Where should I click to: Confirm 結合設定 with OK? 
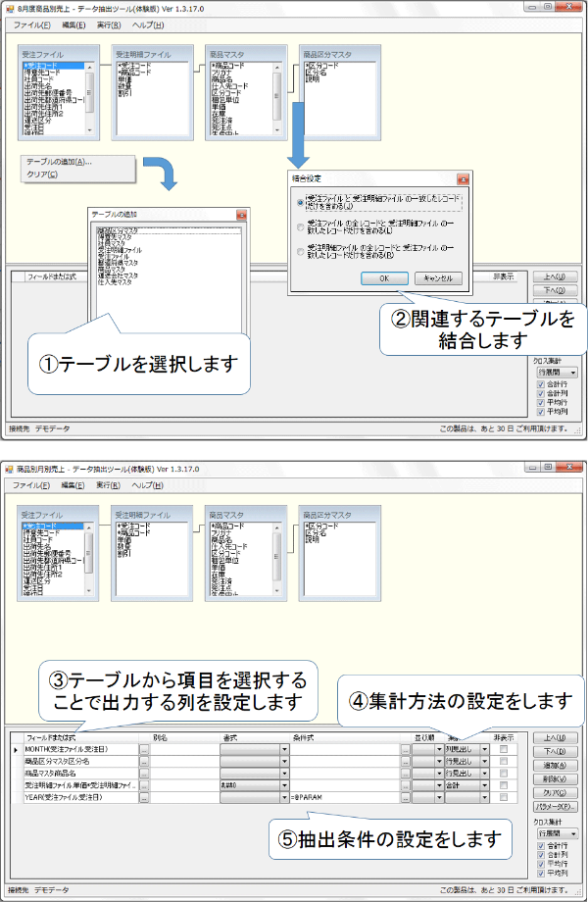(384, 278)
